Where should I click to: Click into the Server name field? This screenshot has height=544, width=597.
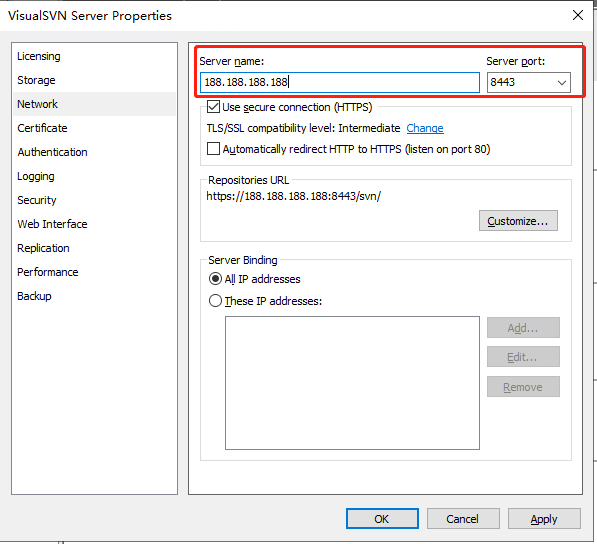340,82
